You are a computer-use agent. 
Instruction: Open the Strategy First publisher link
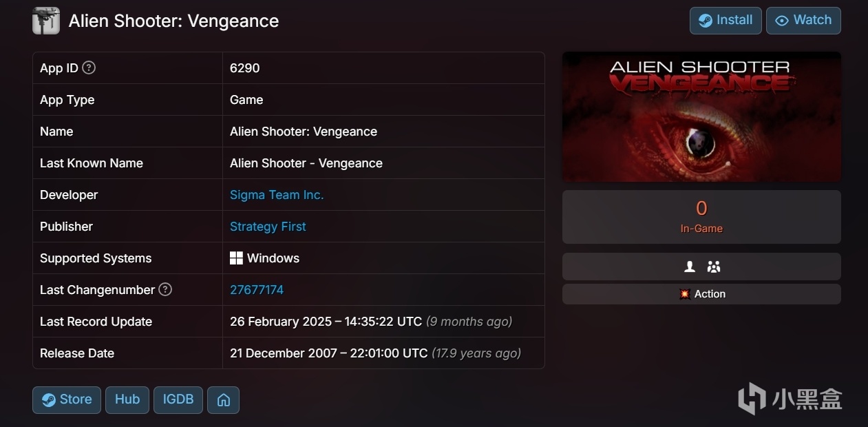pyautogui.click(x=268, y=227)
